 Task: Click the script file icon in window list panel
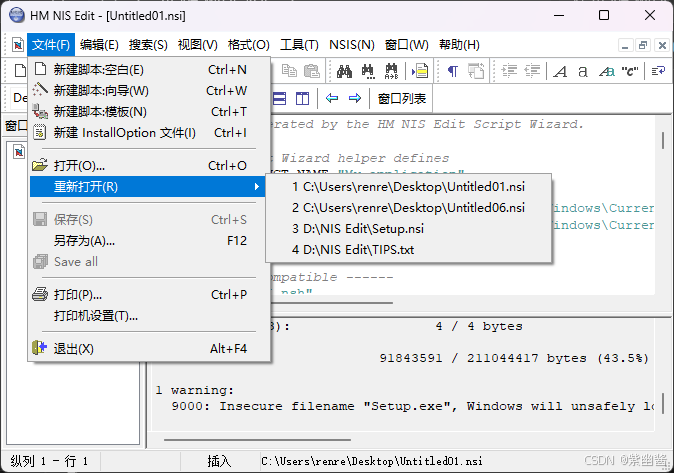[19, 152]
